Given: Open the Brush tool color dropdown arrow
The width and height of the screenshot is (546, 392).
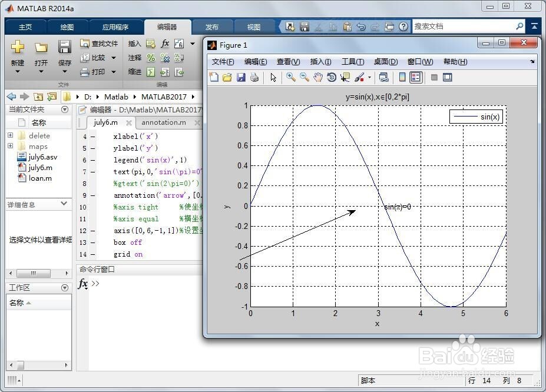Looking at the screenshot, I should coord(369,78).
